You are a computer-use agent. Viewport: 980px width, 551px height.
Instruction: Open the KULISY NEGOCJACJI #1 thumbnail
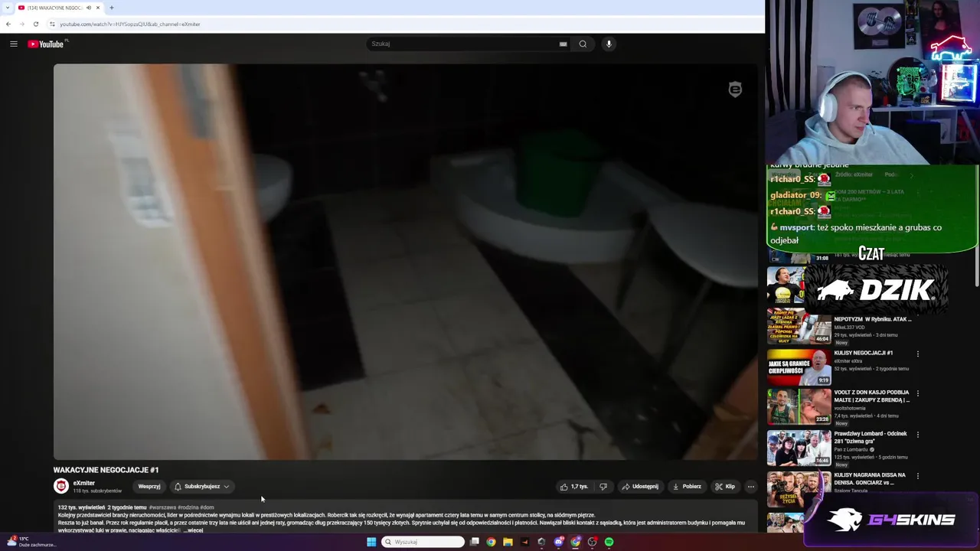799,367
